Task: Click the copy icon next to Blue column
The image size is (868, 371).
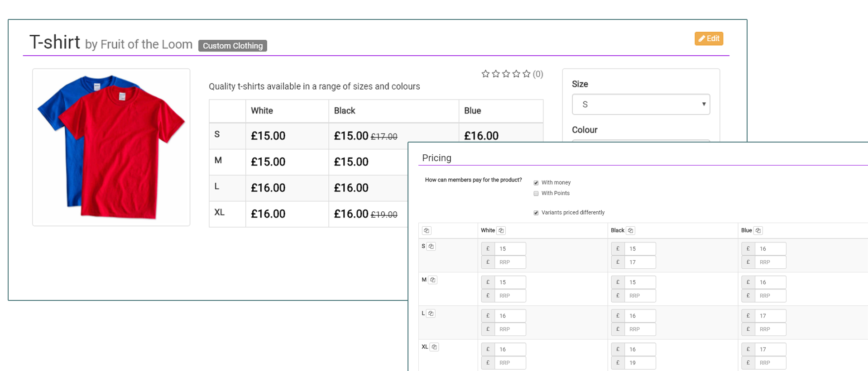Action: (x=758, y=231)
